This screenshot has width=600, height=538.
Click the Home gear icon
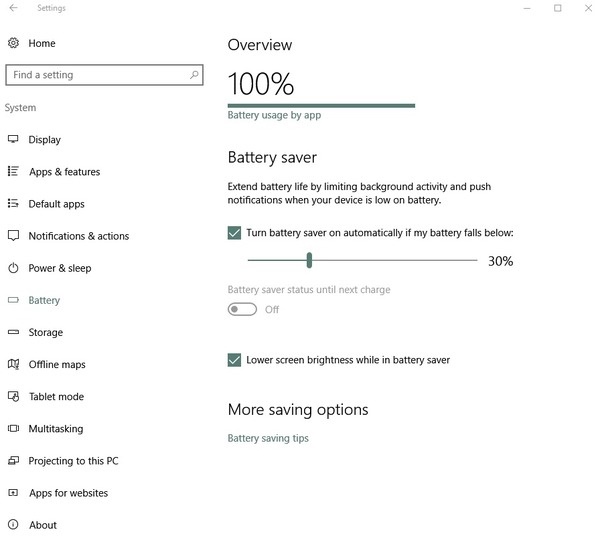pyautogui.click(x=13, y=43)
